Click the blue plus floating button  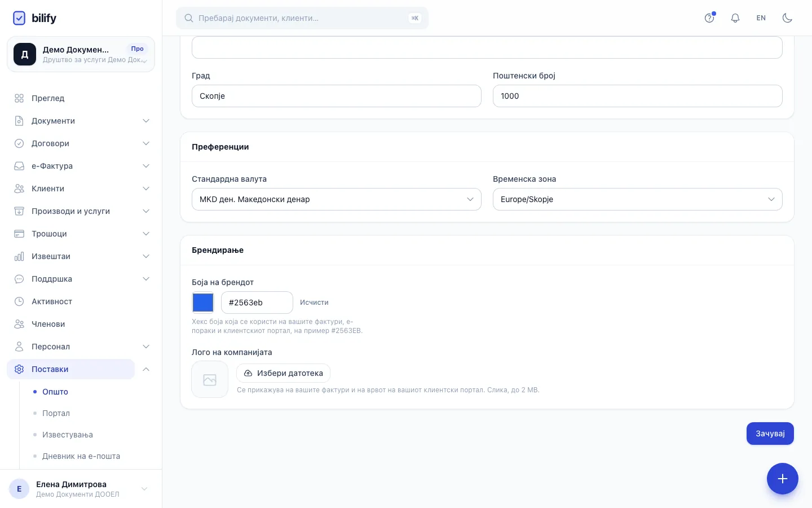tap(783, 479)
